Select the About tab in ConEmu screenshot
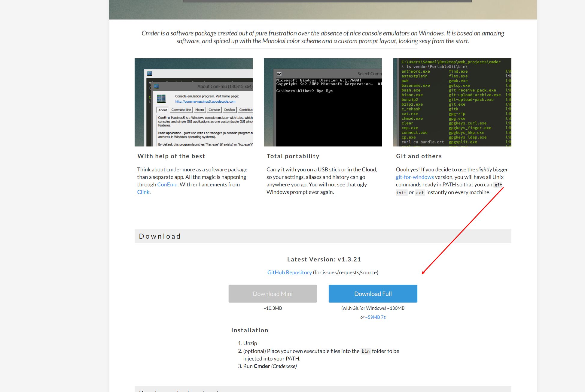This screenshot has width=585, height=392. (163, 110)
